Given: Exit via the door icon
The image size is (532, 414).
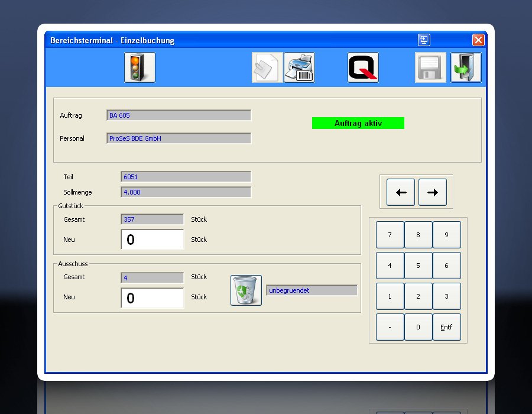Looking at the screenshot, I should [x=466, y=67].
